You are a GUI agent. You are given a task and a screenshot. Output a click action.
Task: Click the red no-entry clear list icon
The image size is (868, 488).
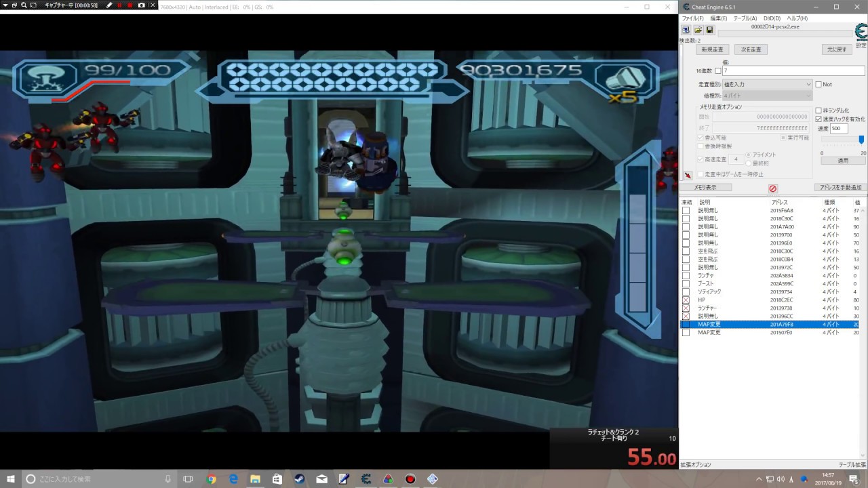pos(772,188)
